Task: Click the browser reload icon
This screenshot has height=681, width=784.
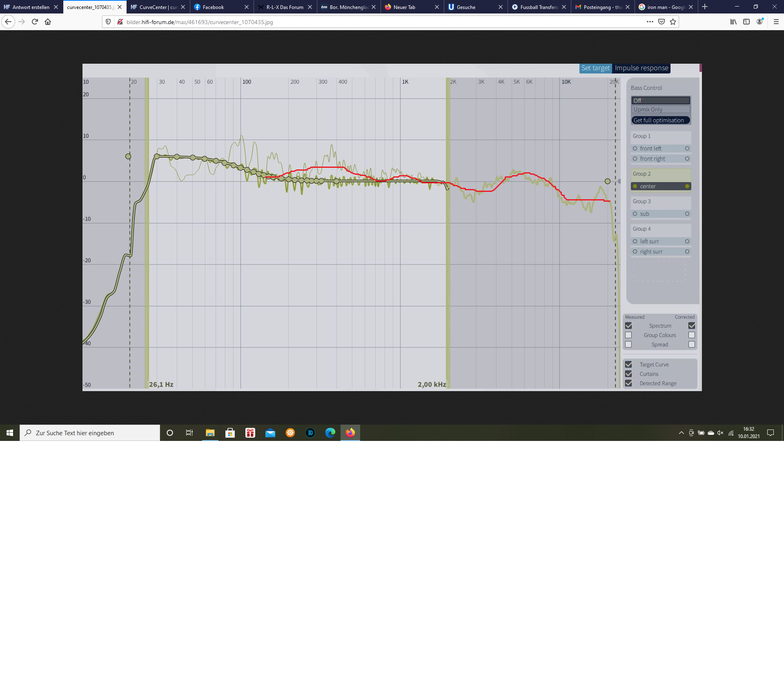Action: [35, 22]
